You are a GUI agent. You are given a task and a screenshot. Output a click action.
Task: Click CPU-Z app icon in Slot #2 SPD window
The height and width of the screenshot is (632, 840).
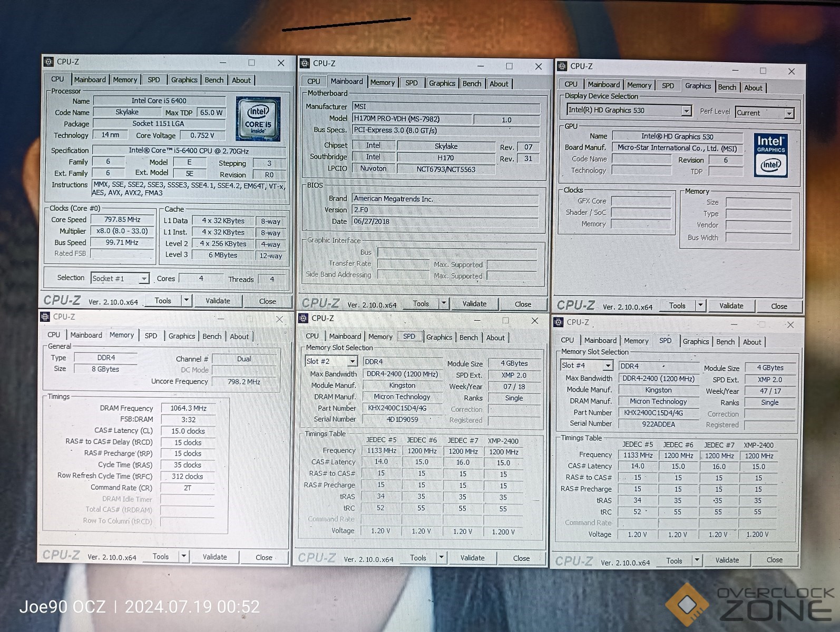[303, 318]
